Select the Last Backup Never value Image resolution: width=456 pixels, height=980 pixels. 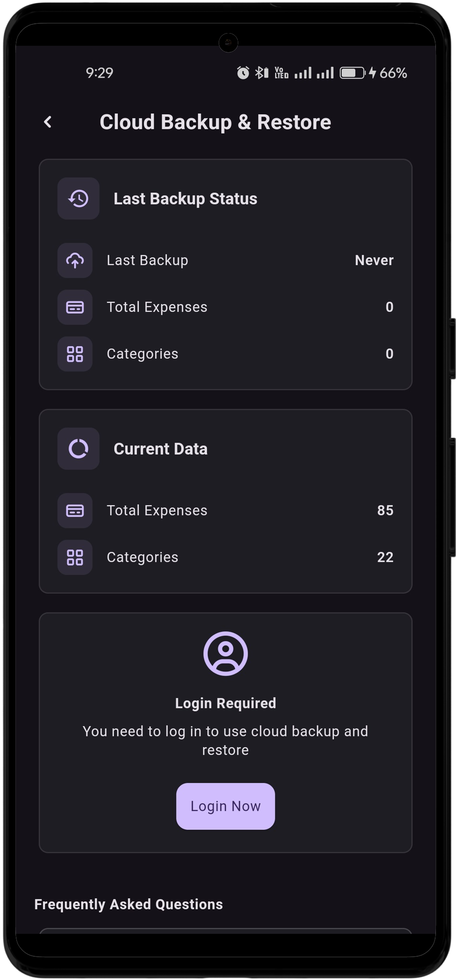[374, 260]
